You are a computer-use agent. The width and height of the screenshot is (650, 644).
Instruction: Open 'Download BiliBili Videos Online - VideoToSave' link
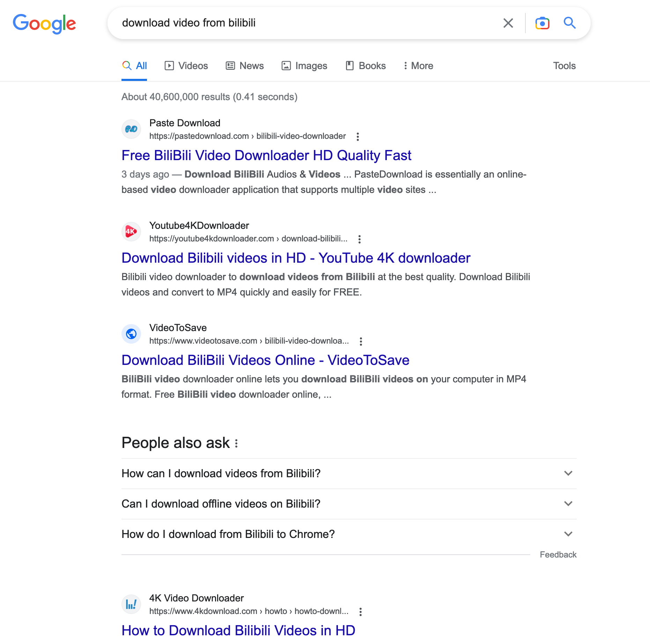click(x=265, y=360)
